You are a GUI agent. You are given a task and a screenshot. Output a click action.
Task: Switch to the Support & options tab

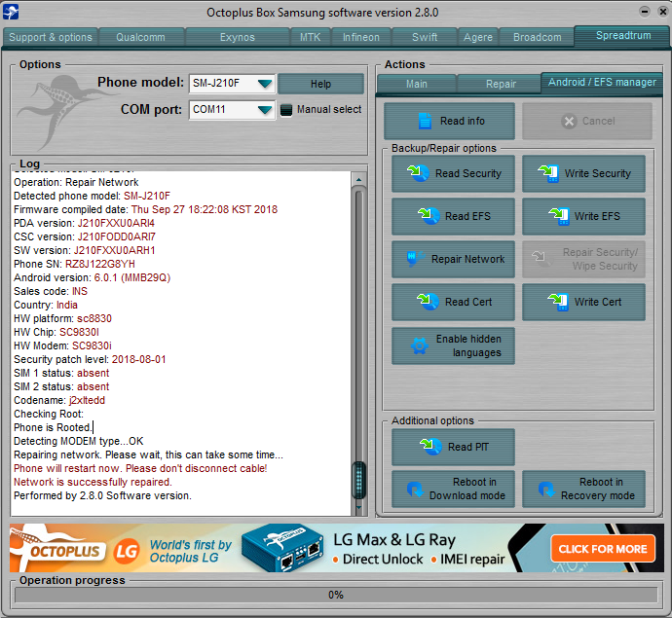(x=51, y=37)
